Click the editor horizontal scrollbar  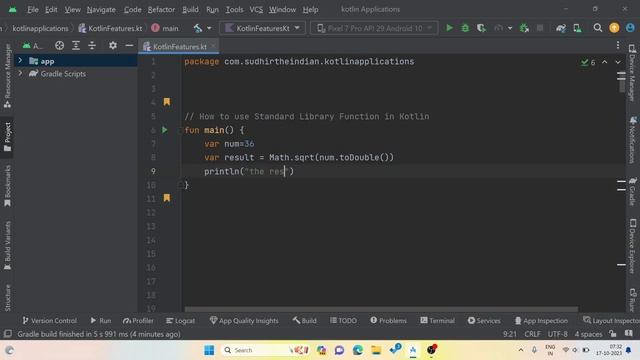pos(381,309)
